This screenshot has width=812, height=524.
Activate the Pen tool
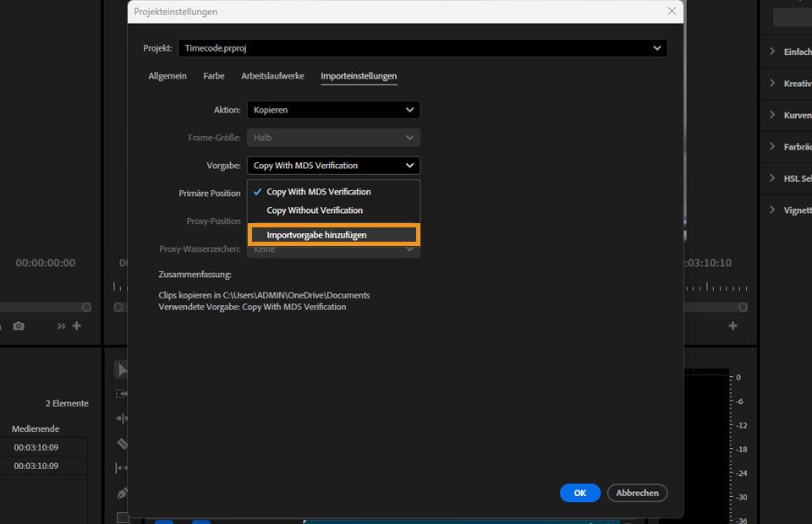point(121,493)
